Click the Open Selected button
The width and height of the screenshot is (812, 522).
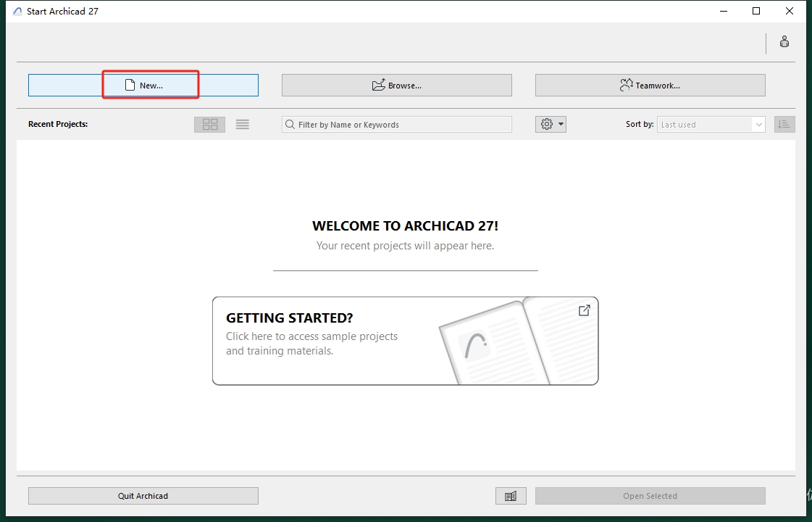tap(650, 496)
